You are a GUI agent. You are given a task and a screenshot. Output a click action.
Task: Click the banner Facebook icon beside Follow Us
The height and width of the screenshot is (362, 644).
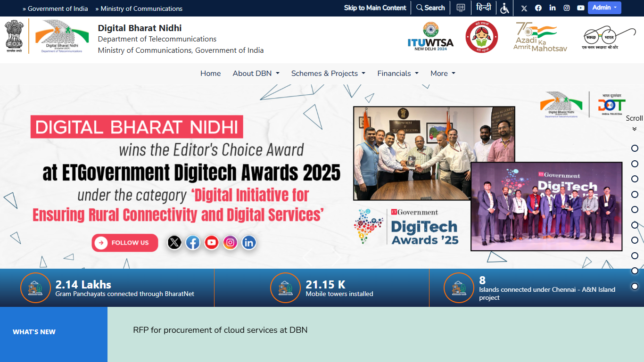pos(193,243)
